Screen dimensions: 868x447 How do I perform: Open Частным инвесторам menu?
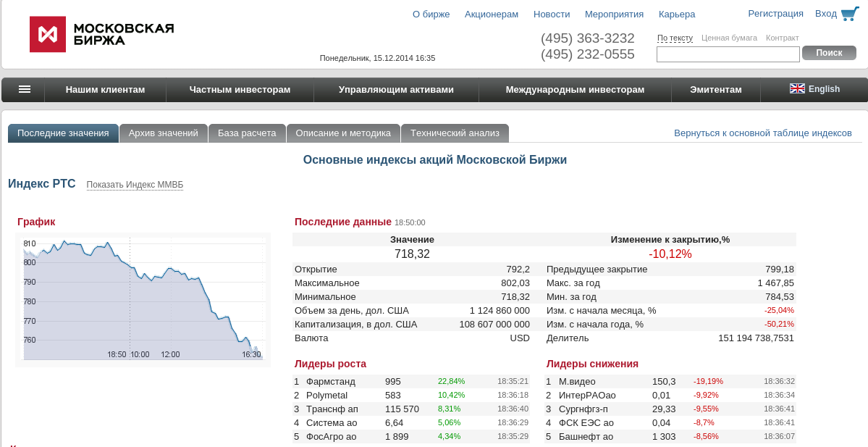point(240,90)
